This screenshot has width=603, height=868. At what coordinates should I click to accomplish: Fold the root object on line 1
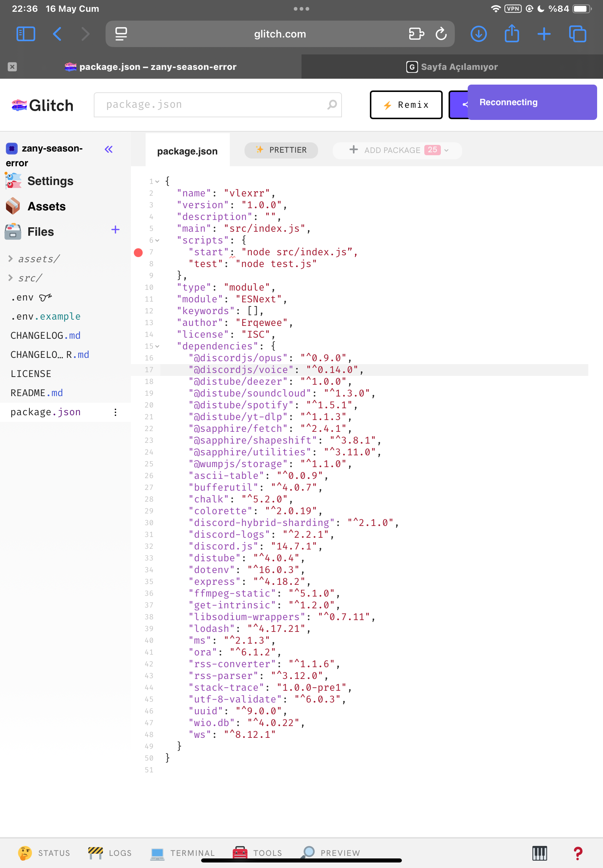coord(157,181)
